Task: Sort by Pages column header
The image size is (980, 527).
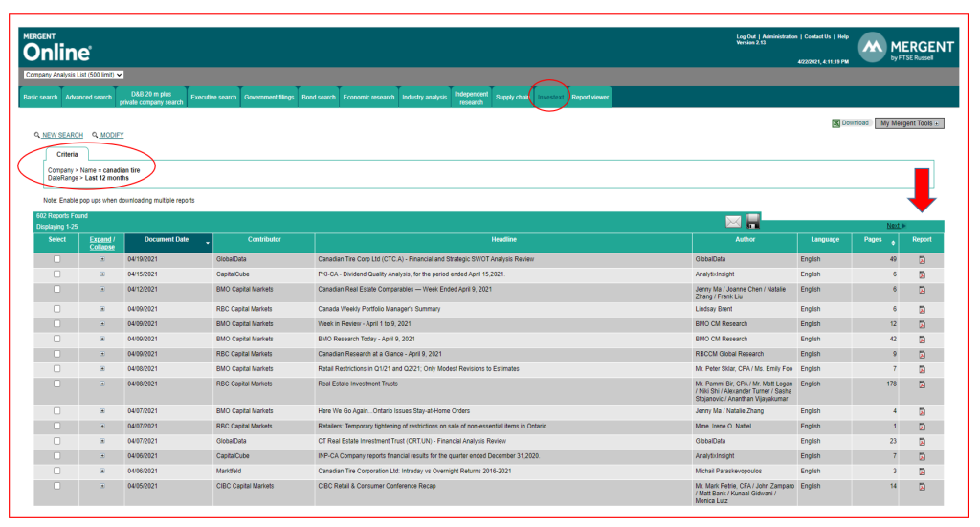Action: 876,240
